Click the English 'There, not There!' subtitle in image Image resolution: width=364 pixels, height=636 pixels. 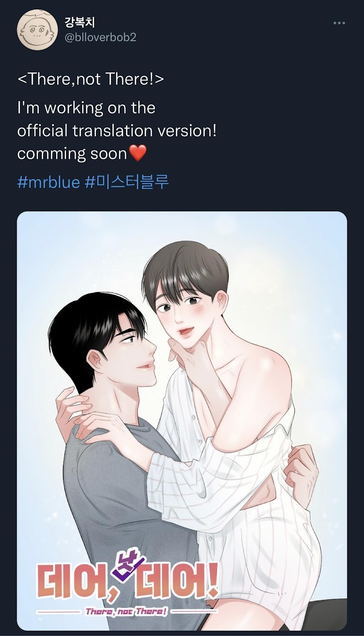[126, 611]
